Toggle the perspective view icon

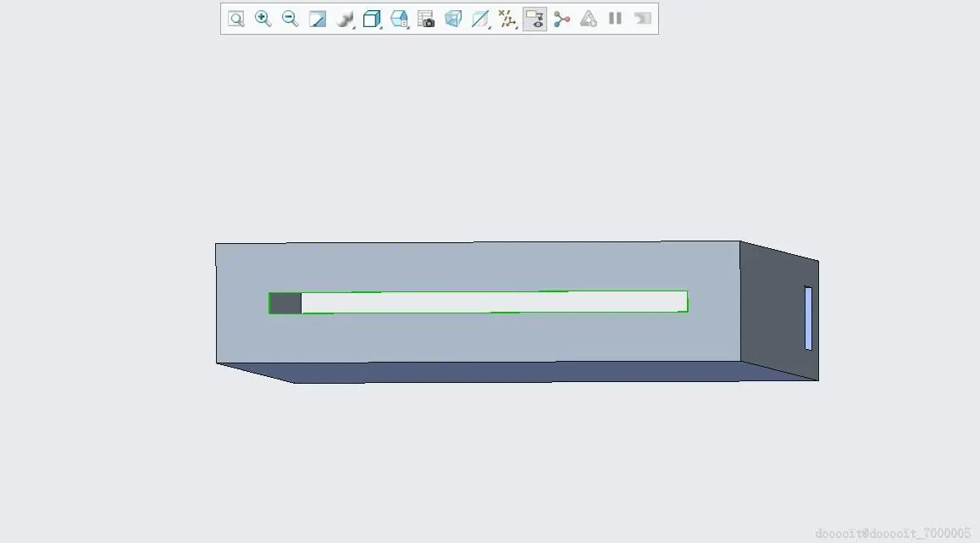(x=453, y=19)
